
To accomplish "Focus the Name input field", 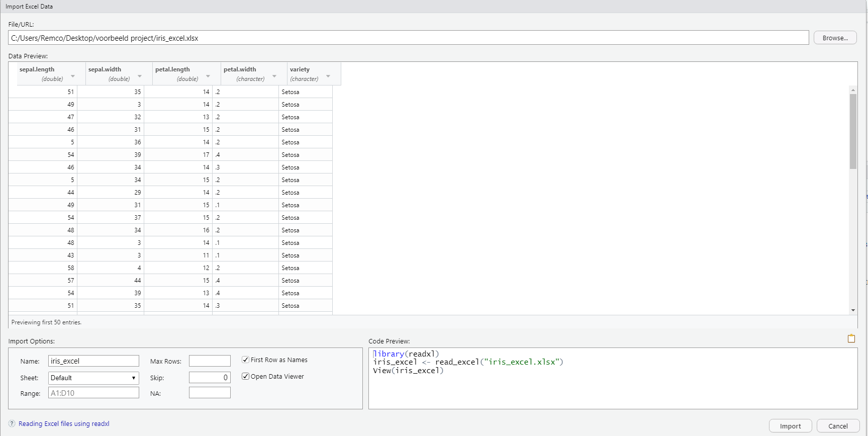I will click(x=93, y=361).
